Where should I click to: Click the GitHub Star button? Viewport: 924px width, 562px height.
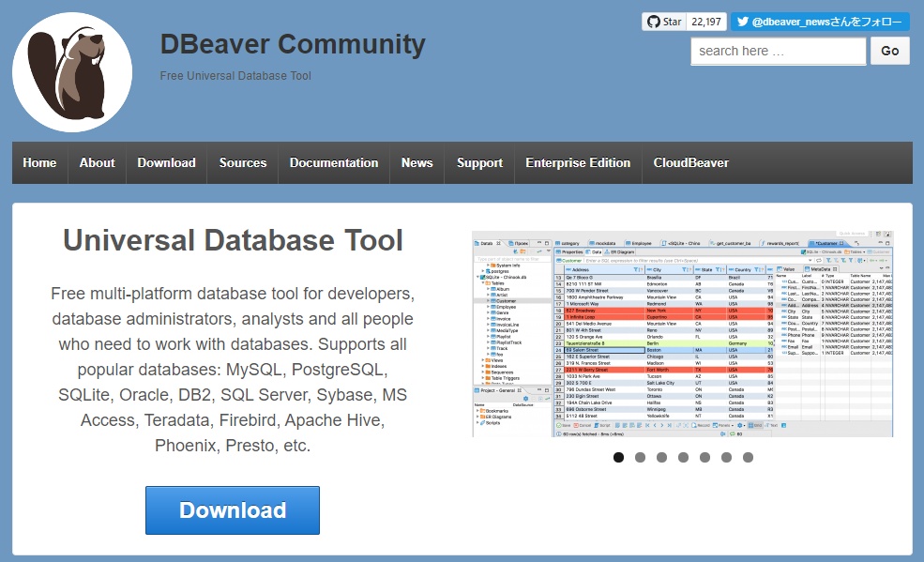(663, 22)
